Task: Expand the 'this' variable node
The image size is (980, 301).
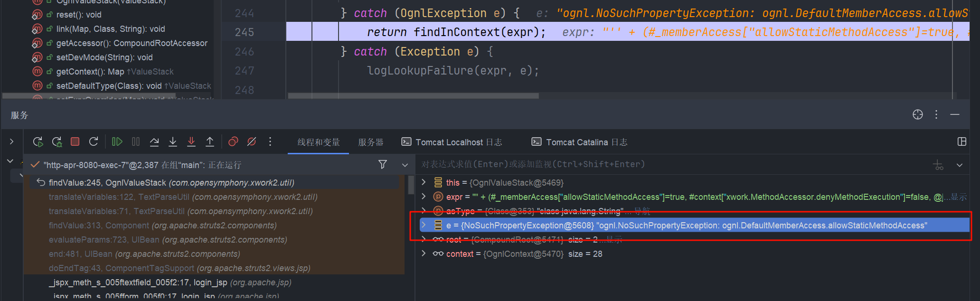Action: point(424,182)
